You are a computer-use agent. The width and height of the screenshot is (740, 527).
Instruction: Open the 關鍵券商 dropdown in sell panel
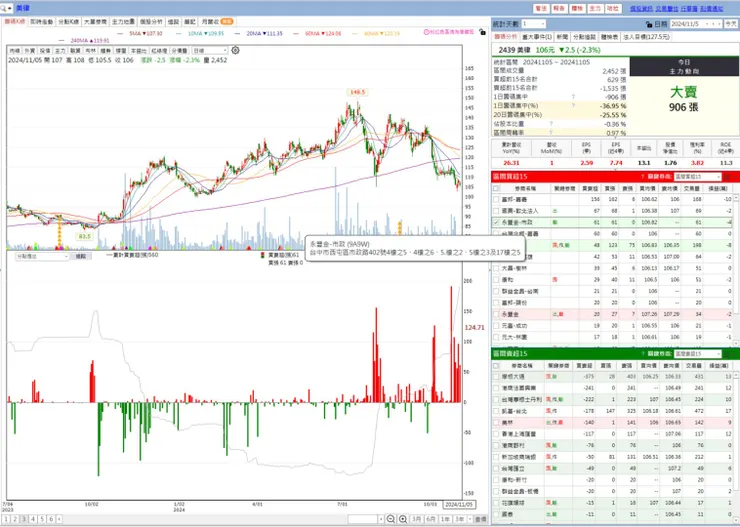698,353
